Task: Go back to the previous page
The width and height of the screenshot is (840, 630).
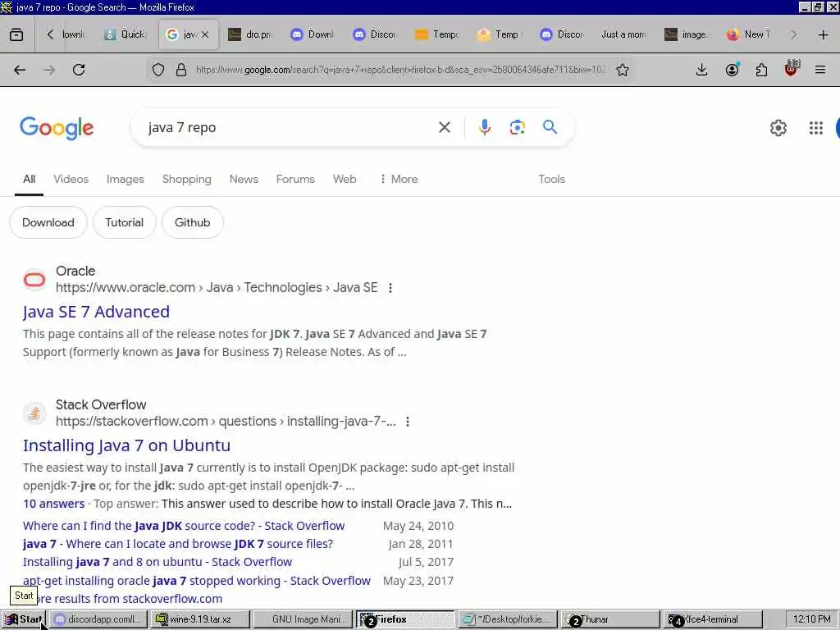Action: click(20, 70)
